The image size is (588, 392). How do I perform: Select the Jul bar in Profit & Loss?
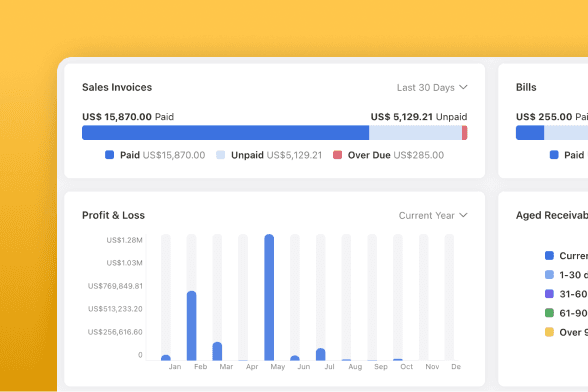[x=321, y=354]
